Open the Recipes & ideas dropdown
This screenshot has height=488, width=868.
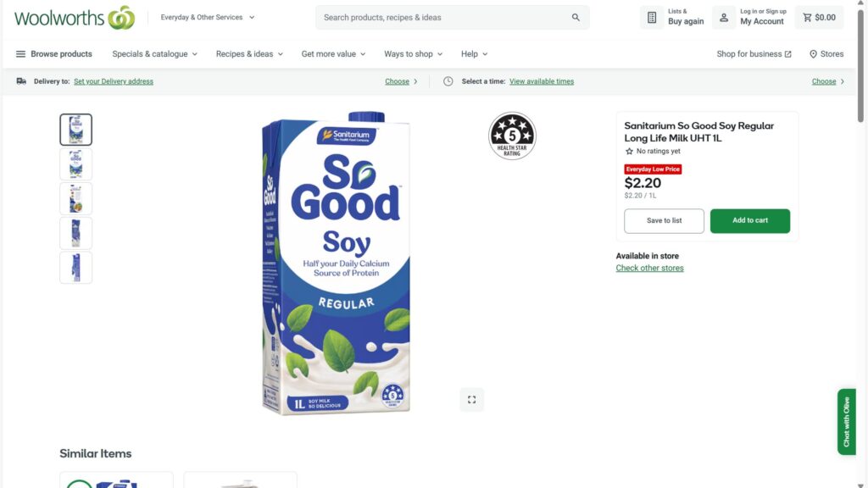tap(248, 54)
